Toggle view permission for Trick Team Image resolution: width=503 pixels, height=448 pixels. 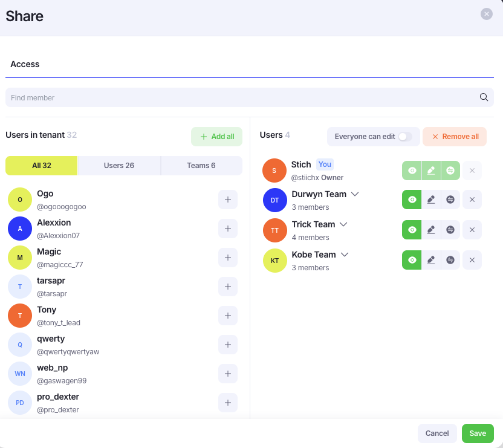click(x=412, y=230)
